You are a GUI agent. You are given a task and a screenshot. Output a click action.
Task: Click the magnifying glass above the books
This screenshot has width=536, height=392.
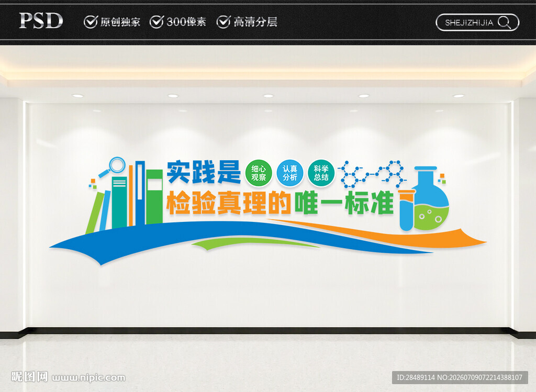tap(113, 167)
